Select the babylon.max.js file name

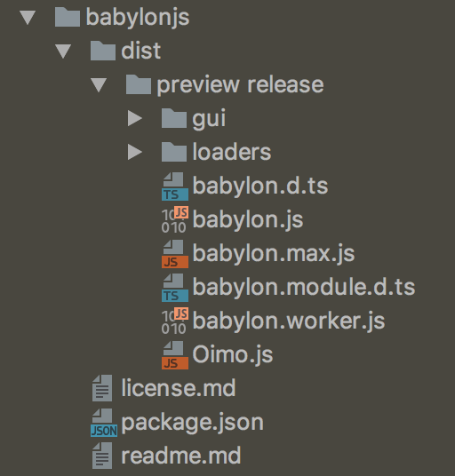point(274,254)
